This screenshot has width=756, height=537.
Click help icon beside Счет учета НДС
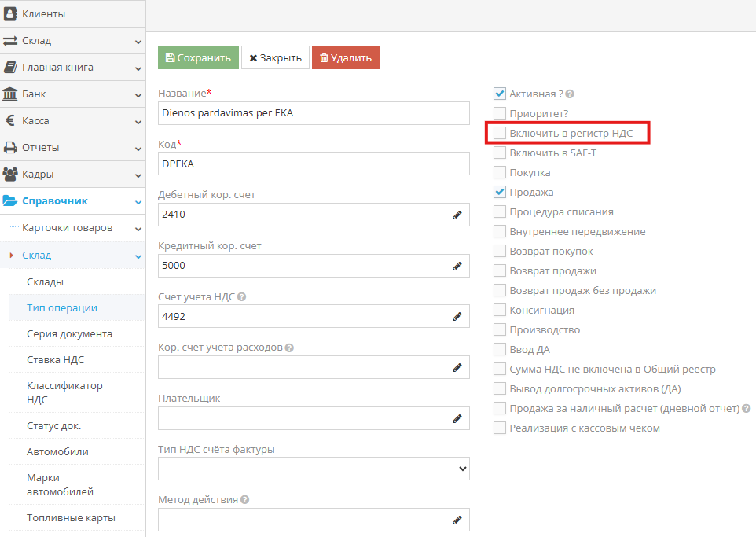tap(242, 297)
